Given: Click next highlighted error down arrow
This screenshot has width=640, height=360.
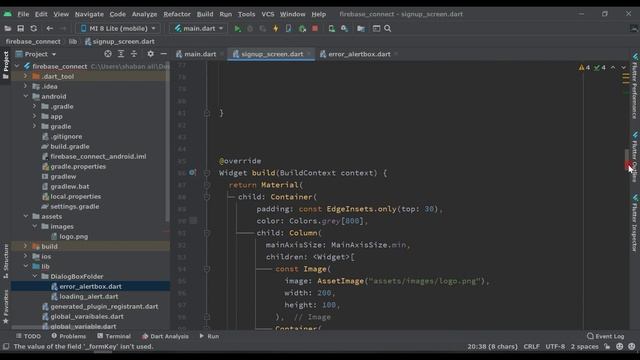Looking at the screenshot, I should pyautogui.click(x=624, y=68).
